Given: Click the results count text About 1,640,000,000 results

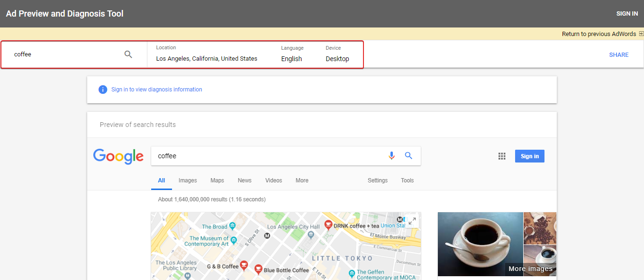Looking at the screenshot, I should (212, 199).
